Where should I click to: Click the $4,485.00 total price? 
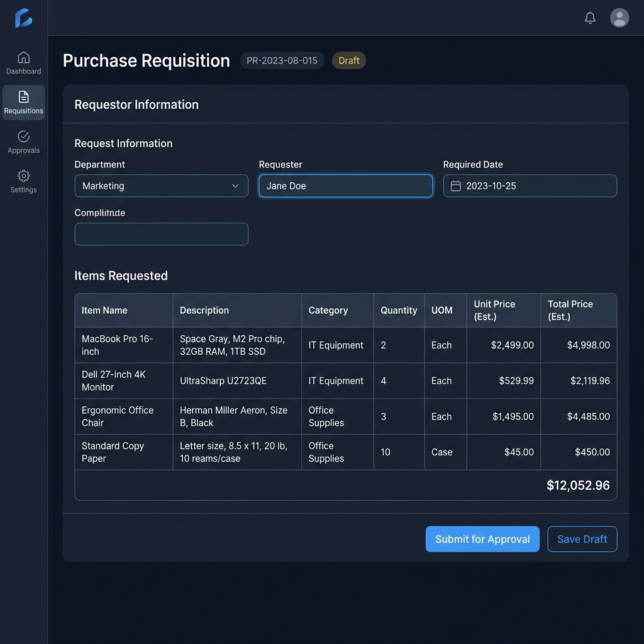click(x=588, y=416)
